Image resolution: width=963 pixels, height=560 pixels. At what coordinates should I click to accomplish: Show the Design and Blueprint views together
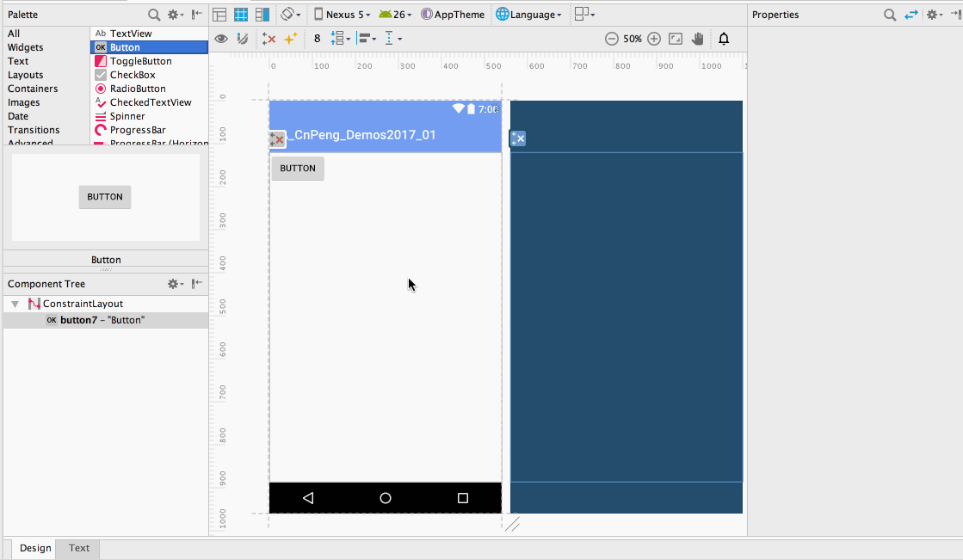(x=262, y=14)
